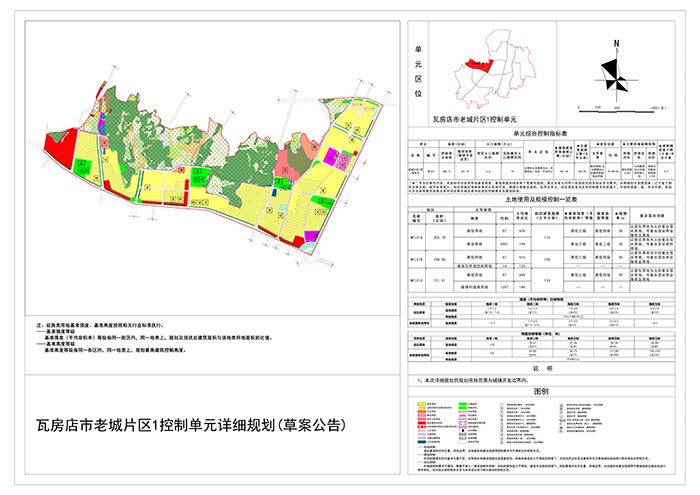The width and height of the screenshot is (700, 495).
Task: Click the vertical 单元区位 label
Action: 418,70
